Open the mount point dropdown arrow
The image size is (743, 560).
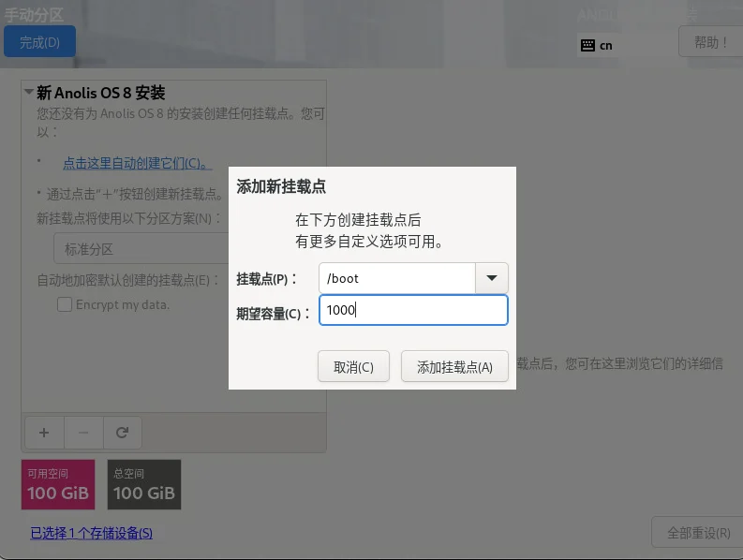click(491, 278)
